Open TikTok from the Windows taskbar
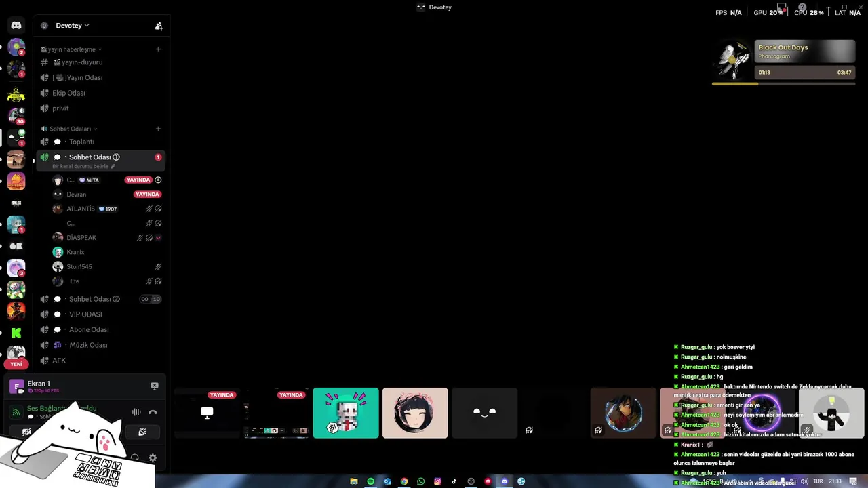The height and width of the screenshot is (488, 868). tap(454, 481)
